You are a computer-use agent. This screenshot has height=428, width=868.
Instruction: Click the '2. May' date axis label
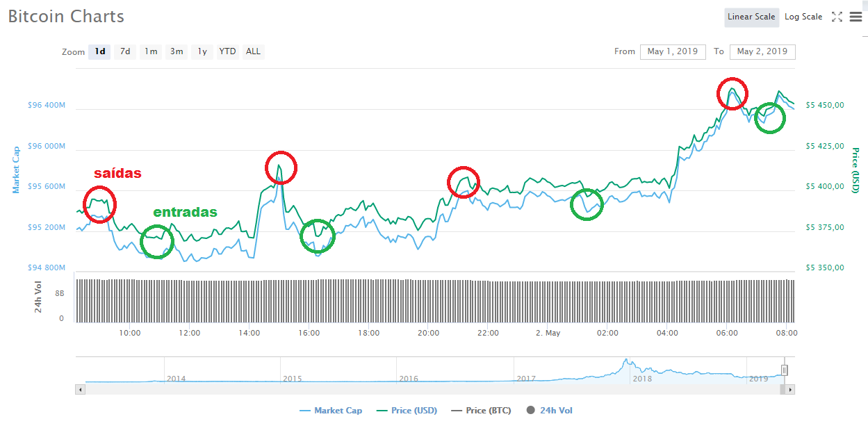tap(548, 333)
